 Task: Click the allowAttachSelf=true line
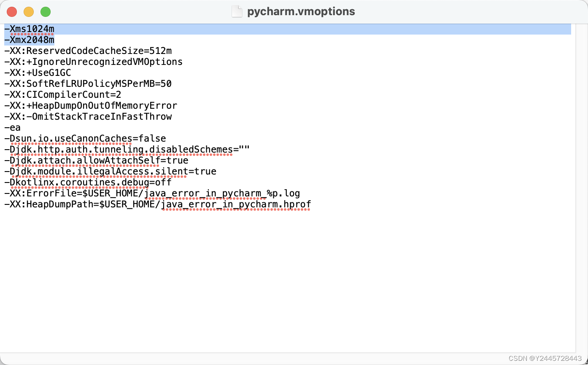click(x=96, y=161)
